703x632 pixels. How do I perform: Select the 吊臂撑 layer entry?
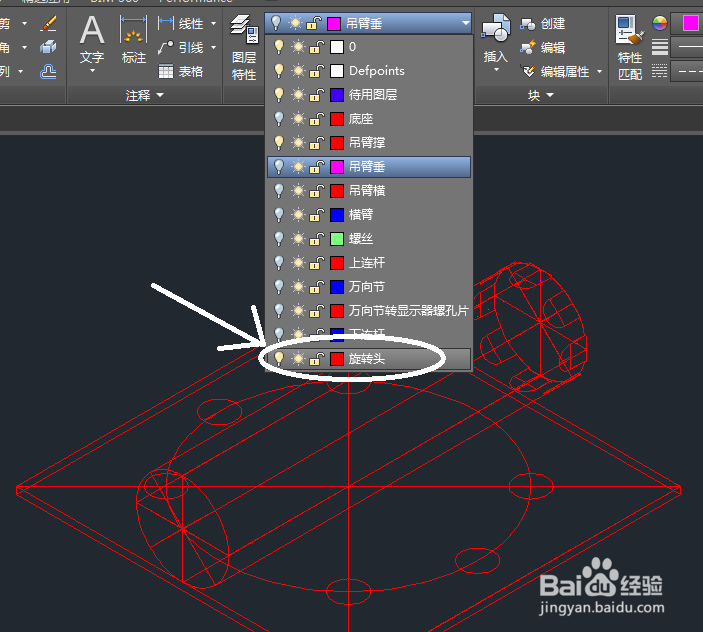pyautogui.click(x=369, y=143)
